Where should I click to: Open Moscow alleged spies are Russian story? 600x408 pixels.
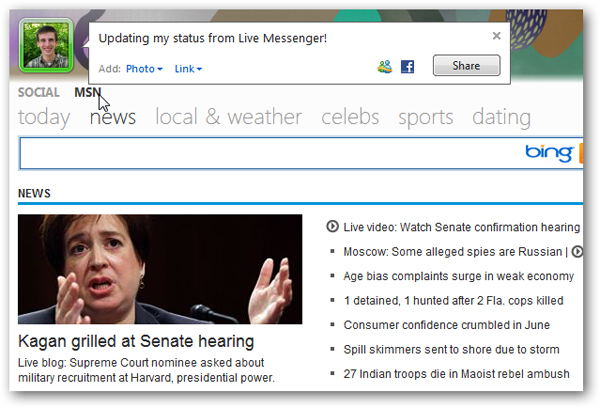(453, 252)
